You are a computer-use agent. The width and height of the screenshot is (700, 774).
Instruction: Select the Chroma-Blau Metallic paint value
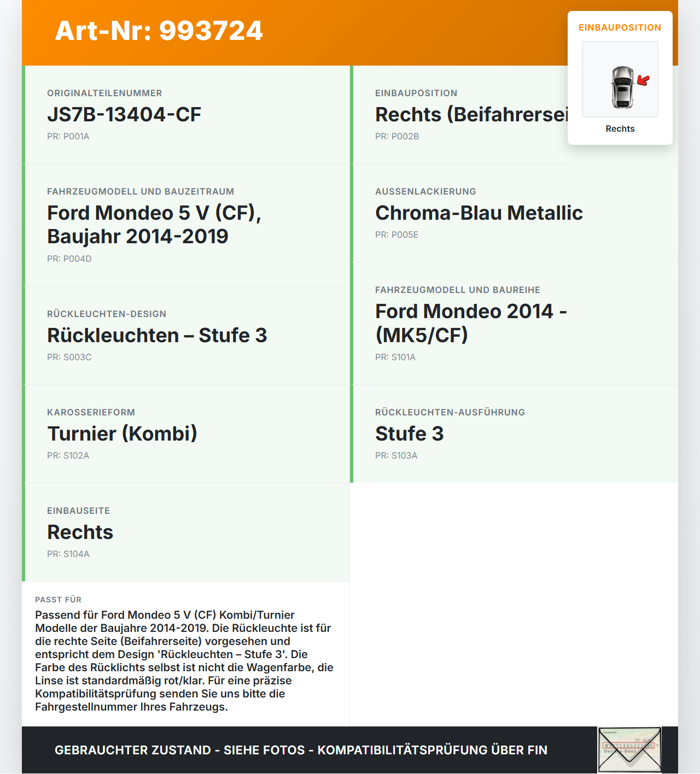(x=479, y=213)
